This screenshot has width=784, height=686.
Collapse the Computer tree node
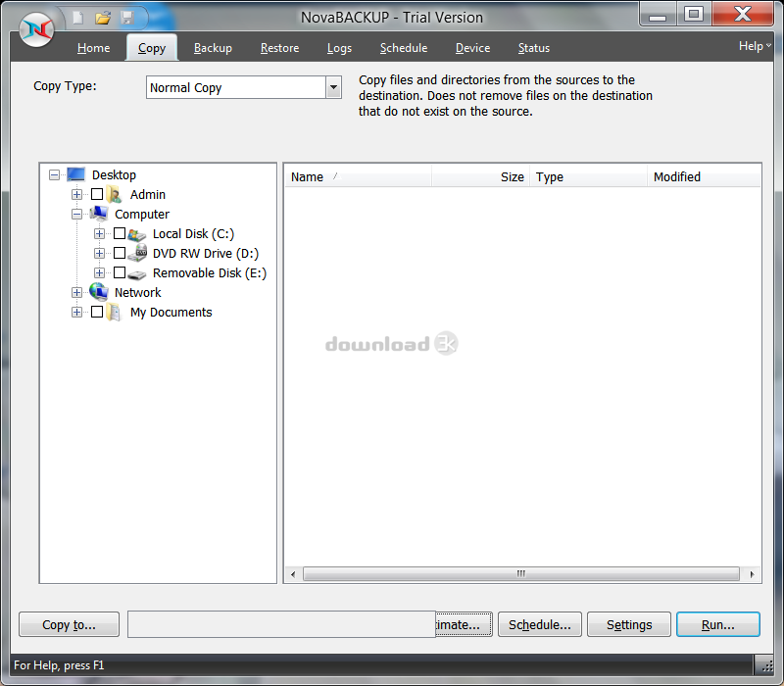click(x=76, y=214)
